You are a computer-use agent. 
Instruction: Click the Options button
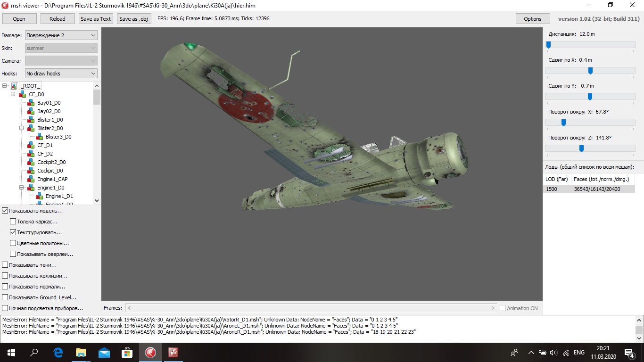(532, 19)
